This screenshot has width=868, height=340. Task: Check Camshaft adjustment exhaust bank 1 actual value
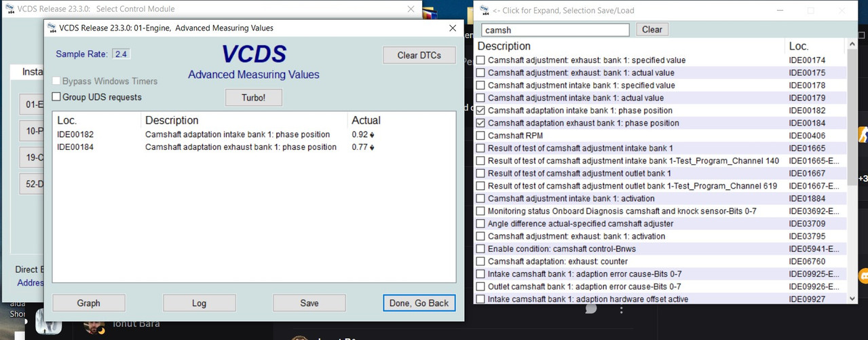[480, 73]
